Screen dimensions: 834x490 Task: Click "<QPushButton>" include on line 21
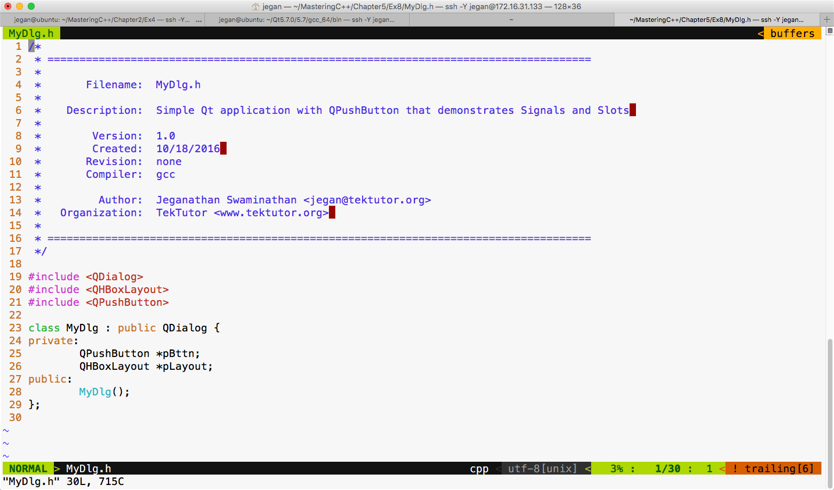(127, 302)
